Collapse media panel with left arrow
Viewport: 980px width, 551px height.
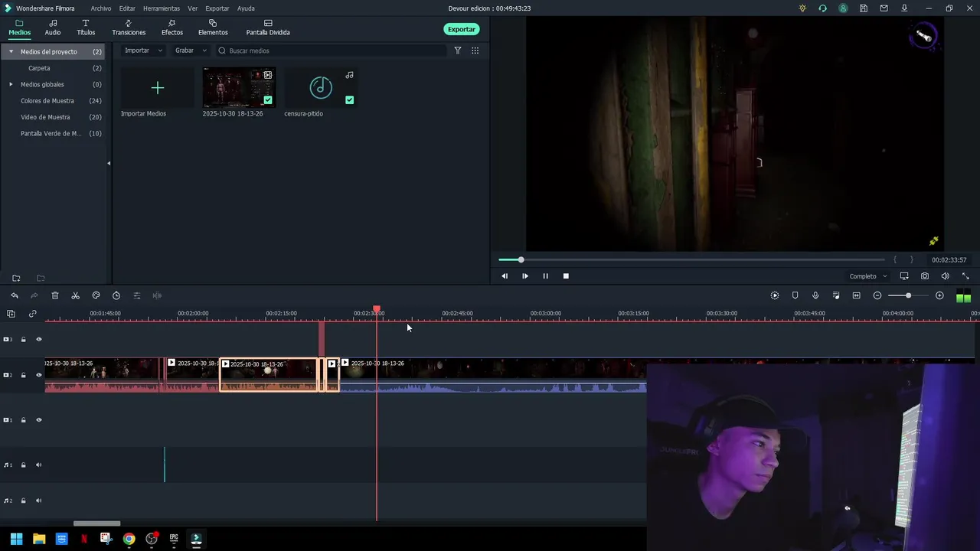(109, 163)
